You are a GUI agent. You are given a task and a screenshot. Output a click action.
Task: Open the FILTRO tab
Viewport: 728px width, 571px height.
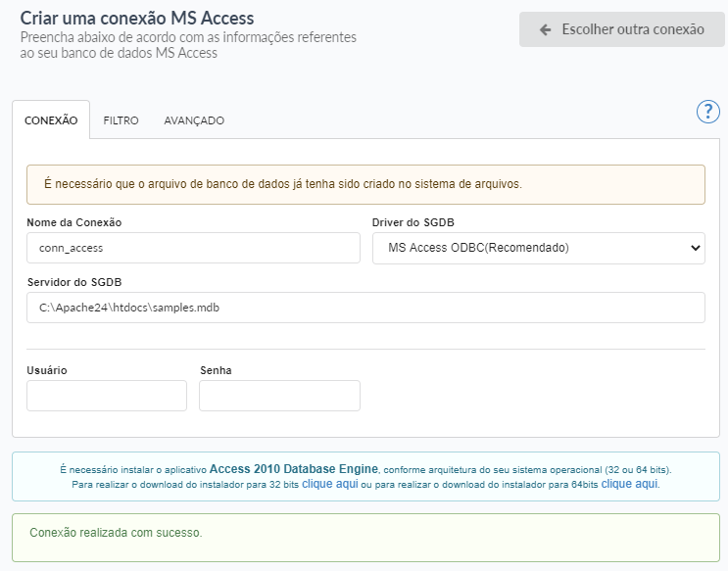(x=121, y=120)
